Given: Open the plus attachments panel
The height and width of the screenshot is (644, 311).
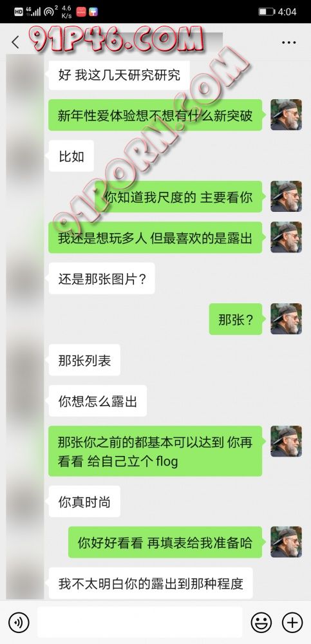Looking at the screenshot, I should (292, 622).
